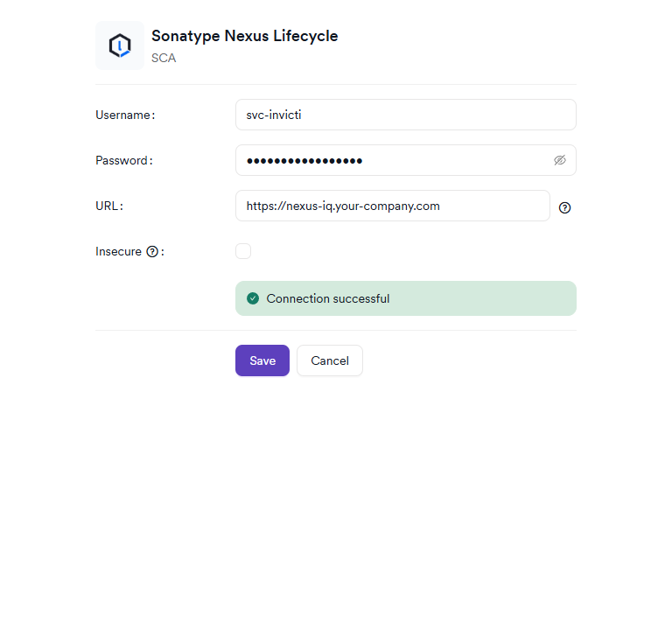672x630 pixels.
Task: Cancel the integration setup
Action: pyautogui.click(x=330, y=360)
